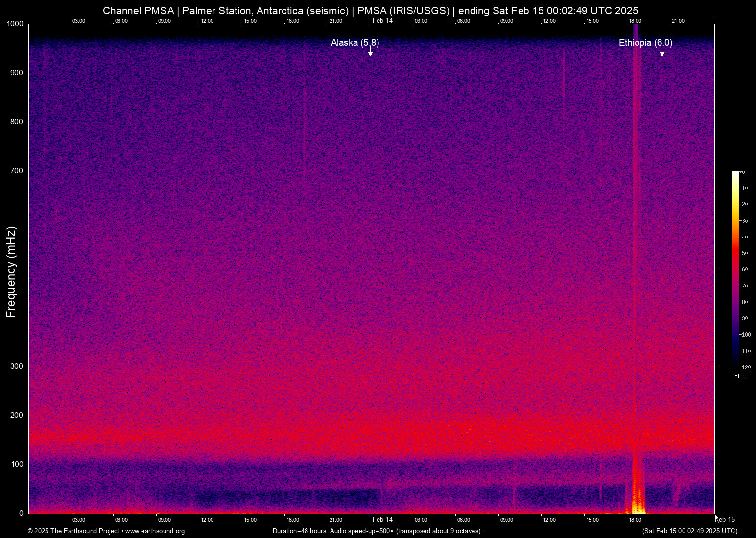756x538 pixels.
Task: Click the 18:00 tick near the Ethiopia event
Action: tap(635, 520)
